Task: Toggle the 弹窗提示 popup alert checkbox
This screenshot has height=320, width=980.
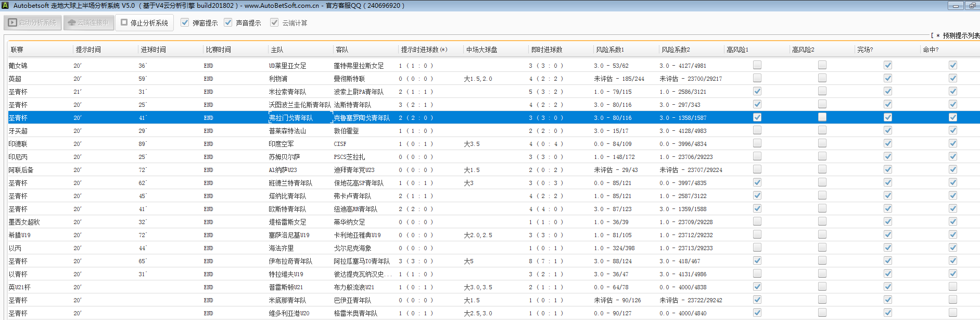Action: 185,22
